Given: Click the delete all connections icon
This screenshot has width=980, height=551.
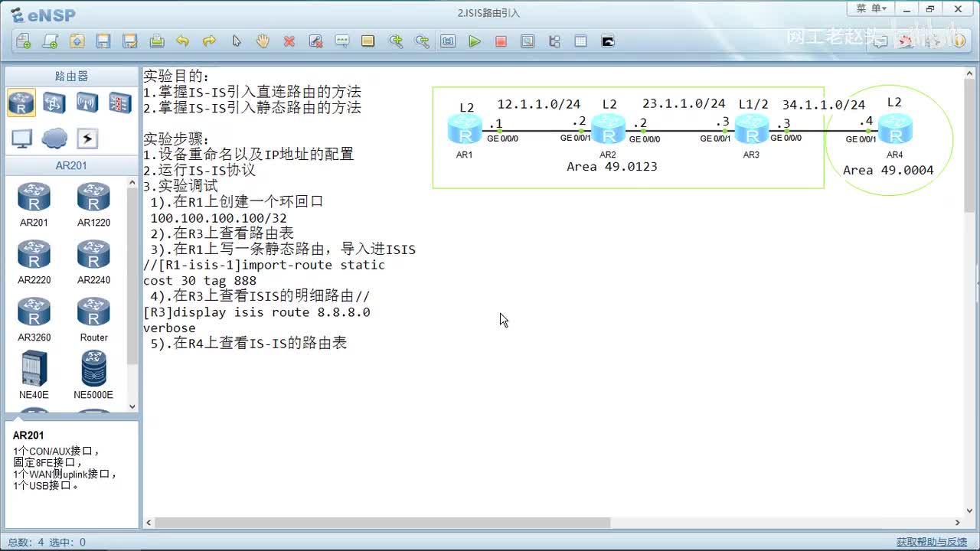Looking at the screenshot, I should click(315, 41).
